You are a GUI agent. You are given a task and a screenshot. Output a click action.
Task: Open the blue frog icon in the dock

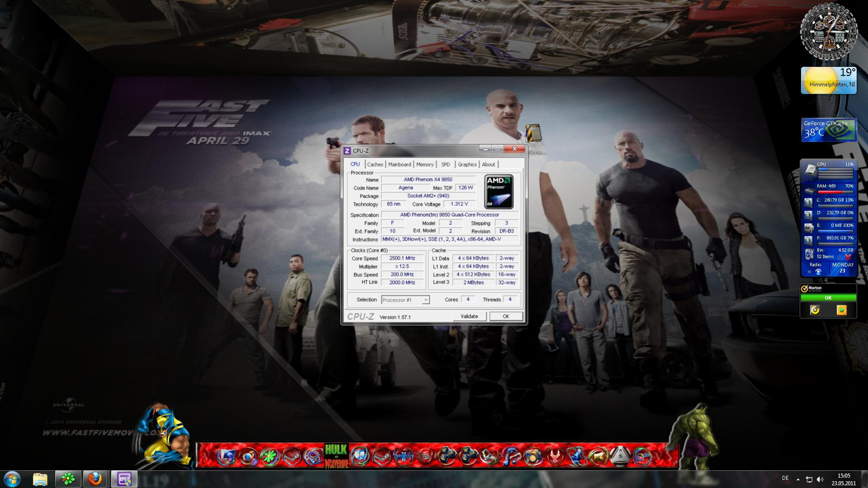point(577,456)
